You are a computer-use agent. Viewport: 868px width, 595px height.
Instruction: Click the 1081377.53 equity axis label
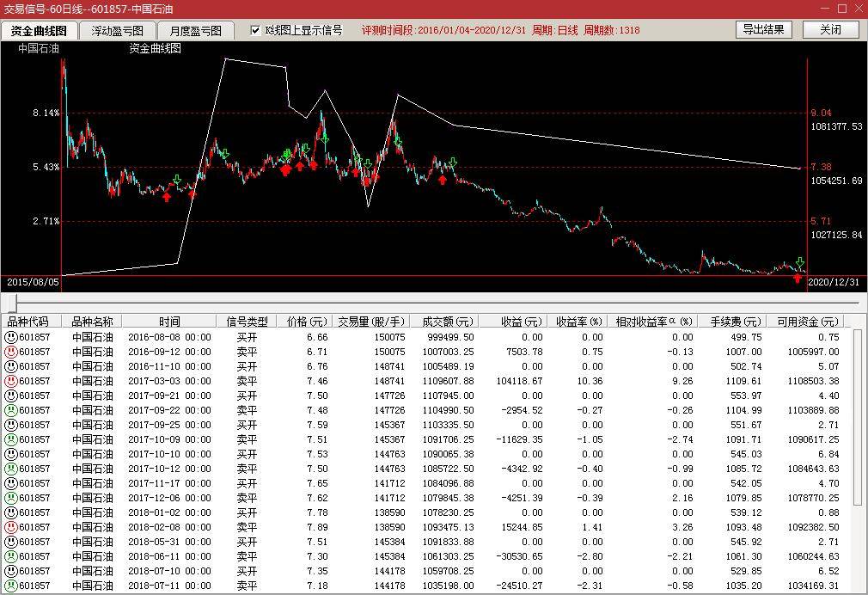pyautogui.click(x=836, y=126)
